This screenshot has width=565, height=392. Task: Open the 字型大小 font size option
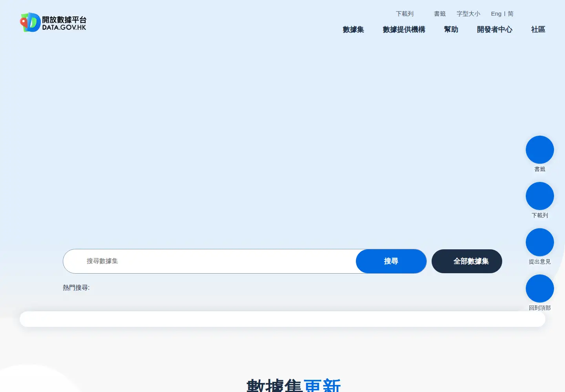coord(468,14)
